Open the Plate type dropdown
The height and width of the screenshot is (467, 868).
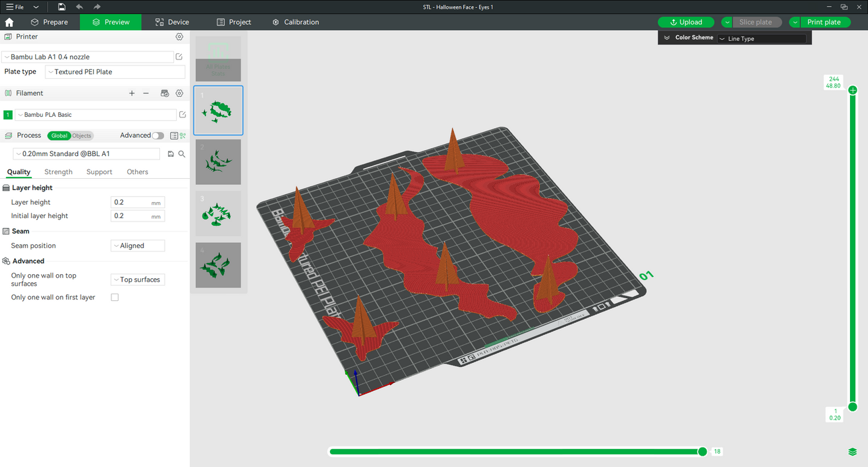[x=114, y=72]
